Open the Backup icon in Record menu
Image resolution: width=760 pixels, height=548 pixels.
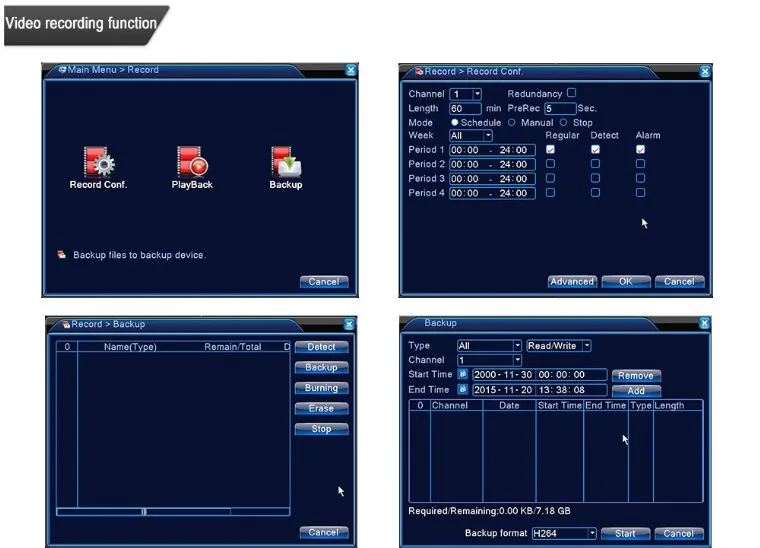click(286, 167)
